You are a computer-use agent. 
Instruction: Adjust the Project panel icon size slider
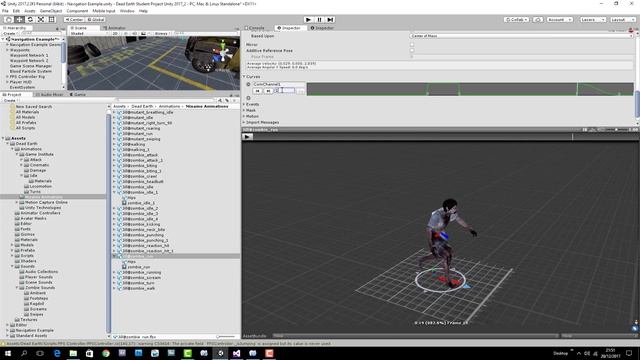[x=226, y=337]
